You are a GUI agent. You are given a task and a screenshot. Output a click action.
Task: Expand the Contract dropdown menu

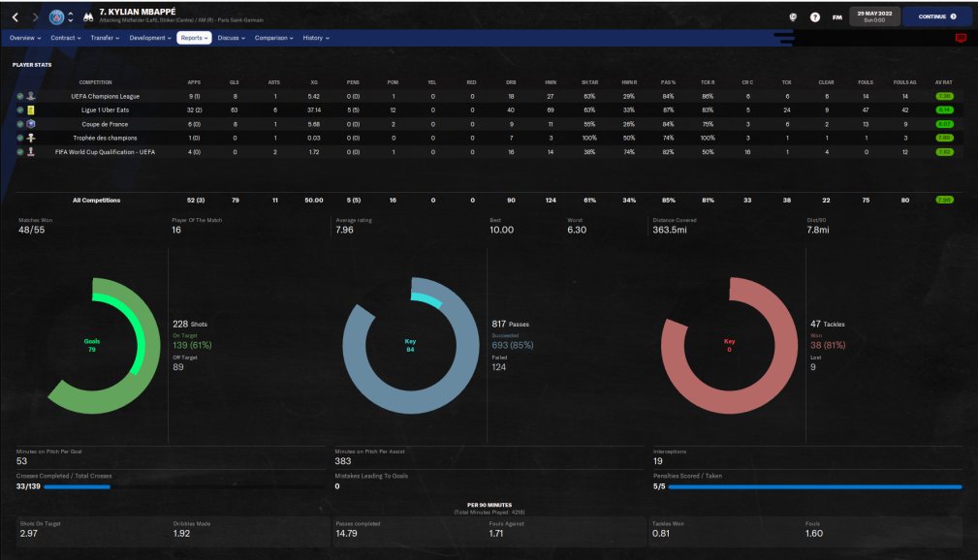pyautogui.click(x=66, y=38)
